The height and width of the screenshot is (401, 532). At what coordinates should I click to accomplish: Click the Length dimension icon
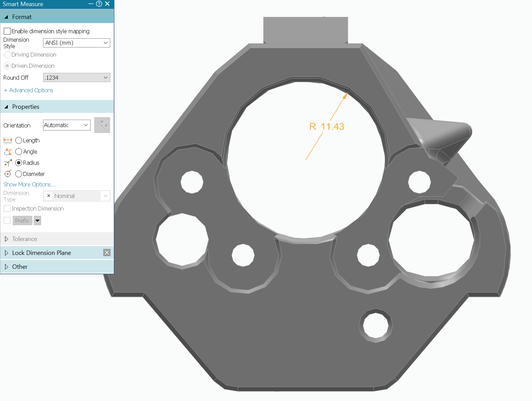pyautogui.click(x=7, y=140)
